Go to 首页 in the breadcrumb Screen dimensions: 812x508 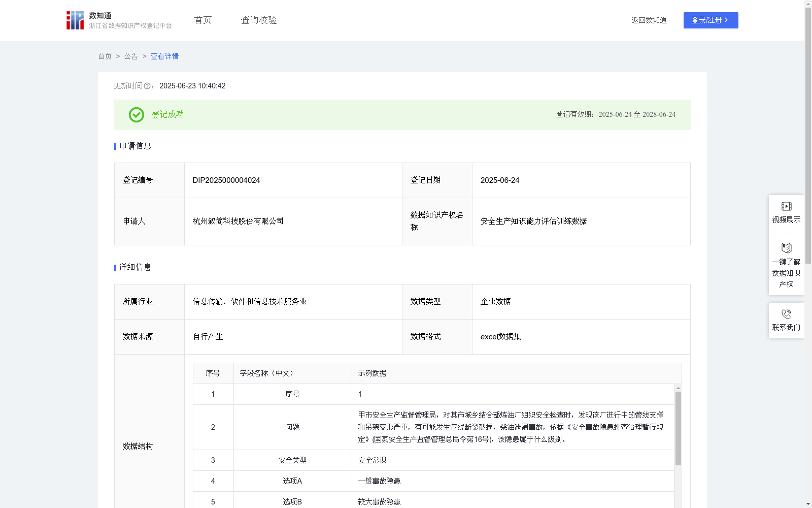(x=105, y=56)
